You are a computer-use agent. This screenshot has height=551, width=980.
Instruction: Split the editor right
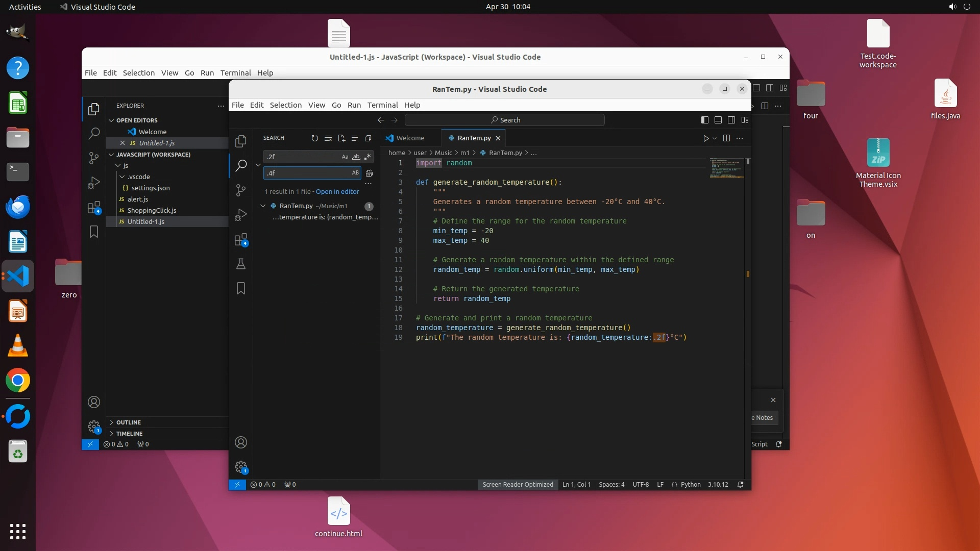coord(726,138)
